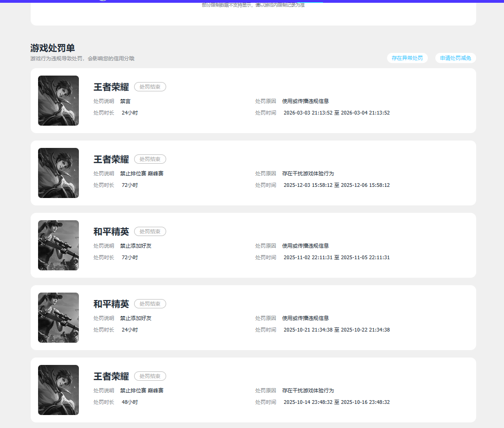Click 禁止排位赛 巅峰赛 in the 2025-12-03 card
The image size is (504, 428).
click(142, 173)
